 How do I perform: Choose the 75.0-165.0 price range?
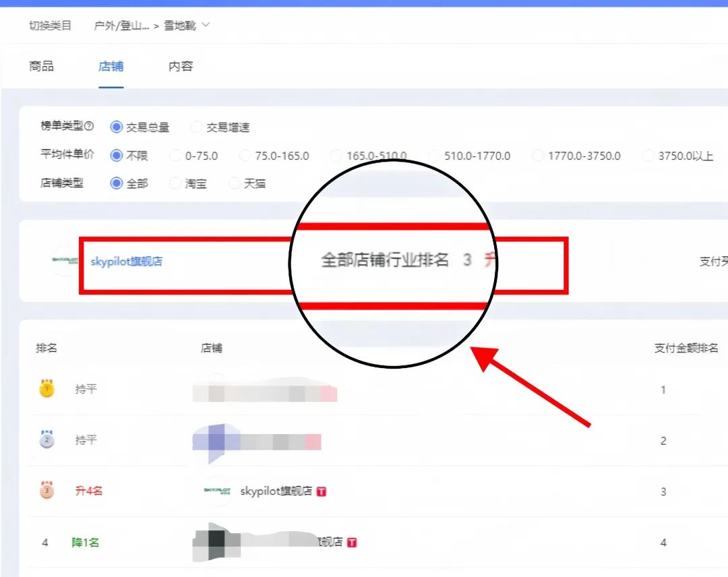(x=245, y=155)
